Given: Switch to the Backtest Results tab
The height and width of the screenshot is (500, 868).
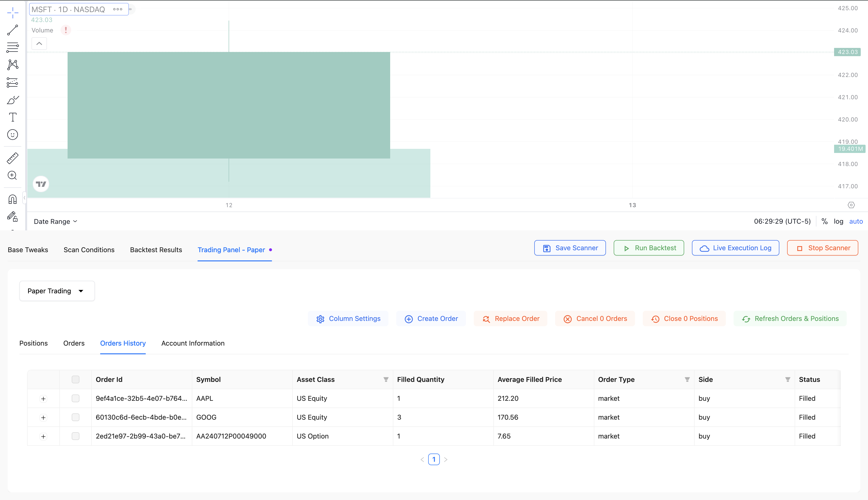Looking at the screenshot, I should pos(156,250).
